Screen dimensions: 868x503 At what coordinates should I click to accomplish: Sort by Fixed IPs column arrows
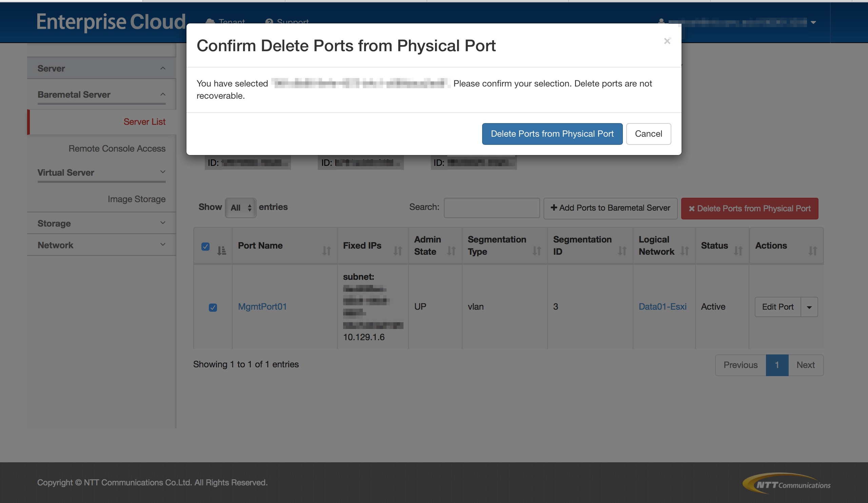tap(397, 251)
